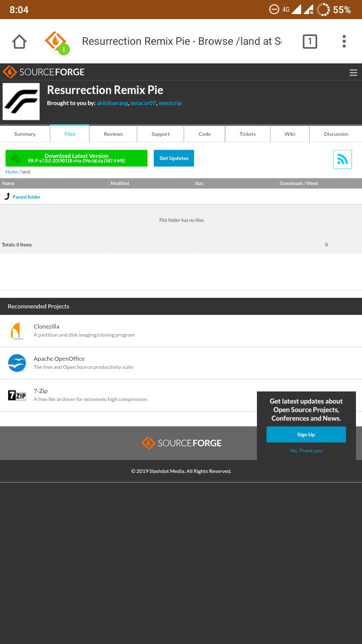362x644 pixels.
Task: Click the SourceForge logo in footer
Action: pos(182,443)
